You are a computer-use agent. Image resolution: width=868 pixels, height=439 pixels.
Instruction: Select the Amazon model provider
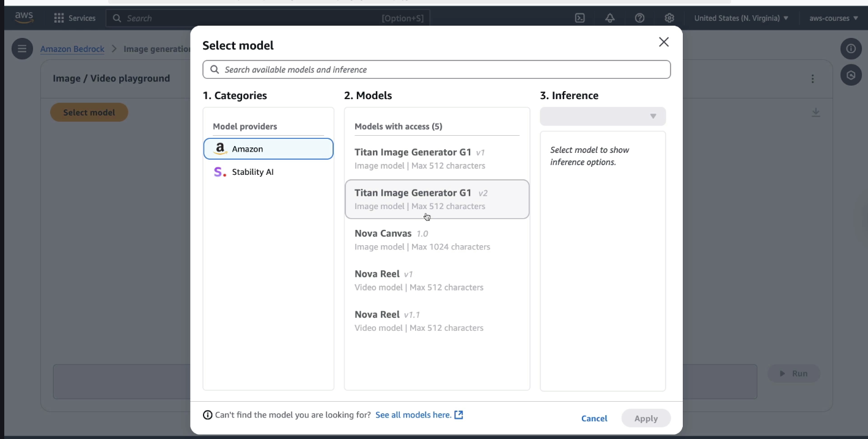pos(268,149)
